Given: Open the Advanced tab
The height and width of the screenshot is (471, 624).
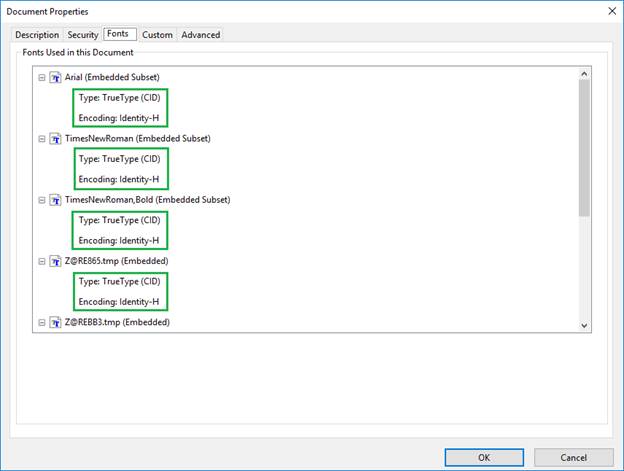Looking at the screenshot, I should [x=200, y=35].
